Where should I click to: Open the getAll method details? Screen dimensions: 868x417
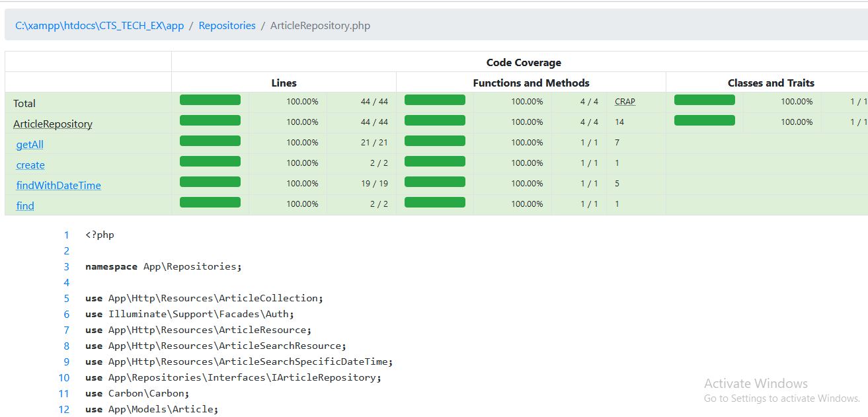(29, 144)
